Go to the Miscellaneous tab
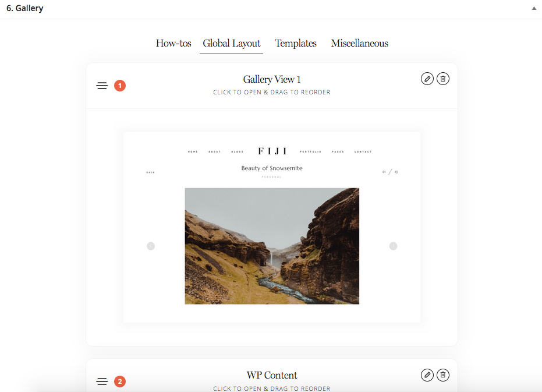 pos(360,43)
